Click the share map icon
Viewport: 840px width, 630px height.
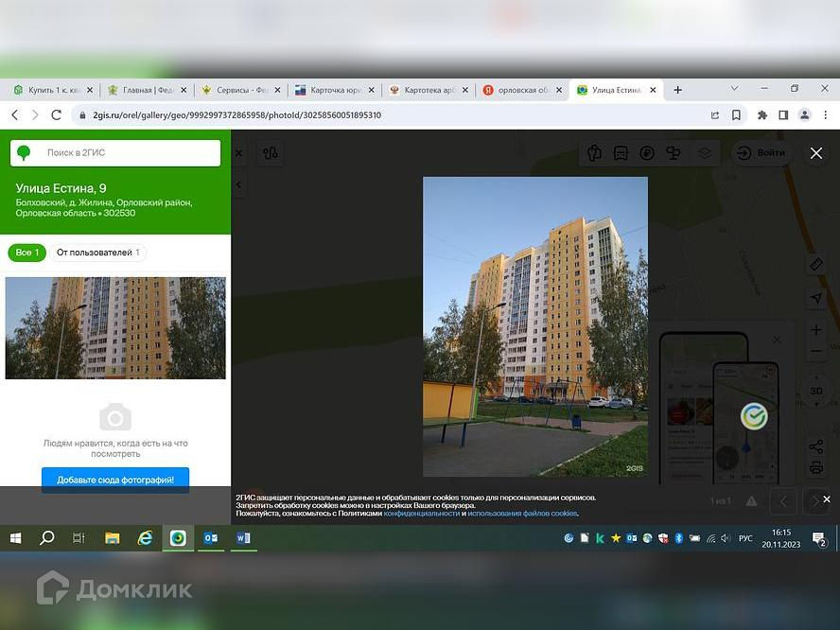tap(816, 446)
